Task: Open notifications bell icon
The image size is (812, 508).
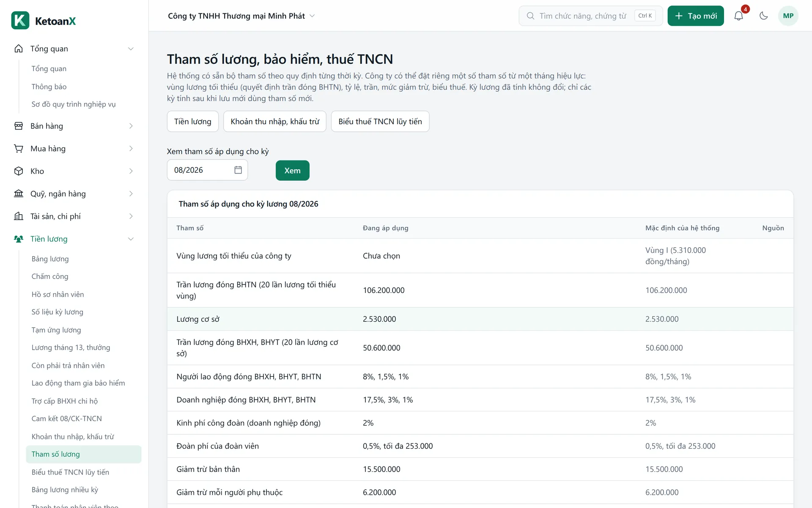Action: (x=738, y=16)
